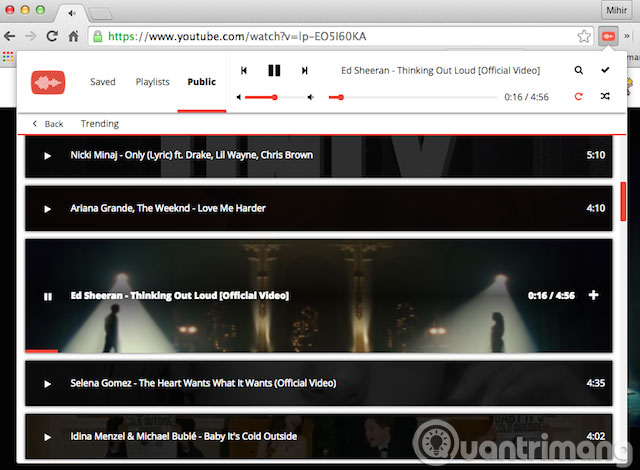This screenshot has width=640, height=470.
Task: Click the now-playing title in the header
Action: (x=440, y=71)
